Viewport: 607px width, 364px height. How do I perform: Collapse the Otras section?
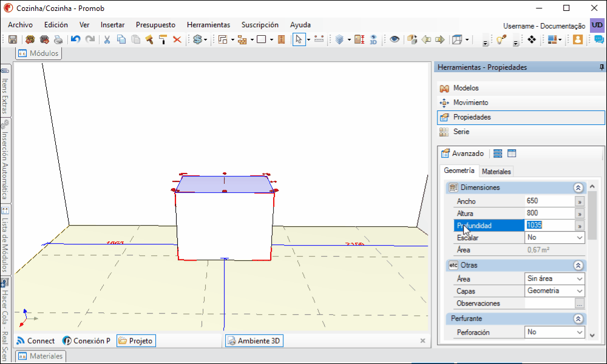click(x=578, y=265)
